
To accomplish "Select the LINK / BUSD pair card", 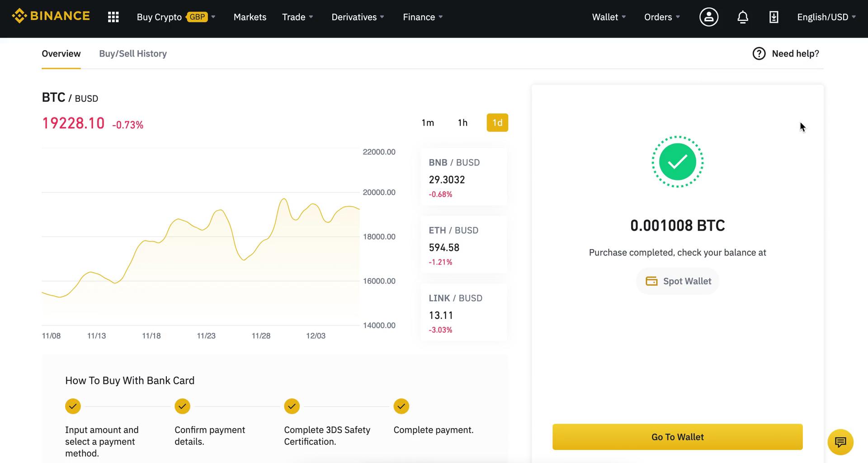I will [464, 313].
